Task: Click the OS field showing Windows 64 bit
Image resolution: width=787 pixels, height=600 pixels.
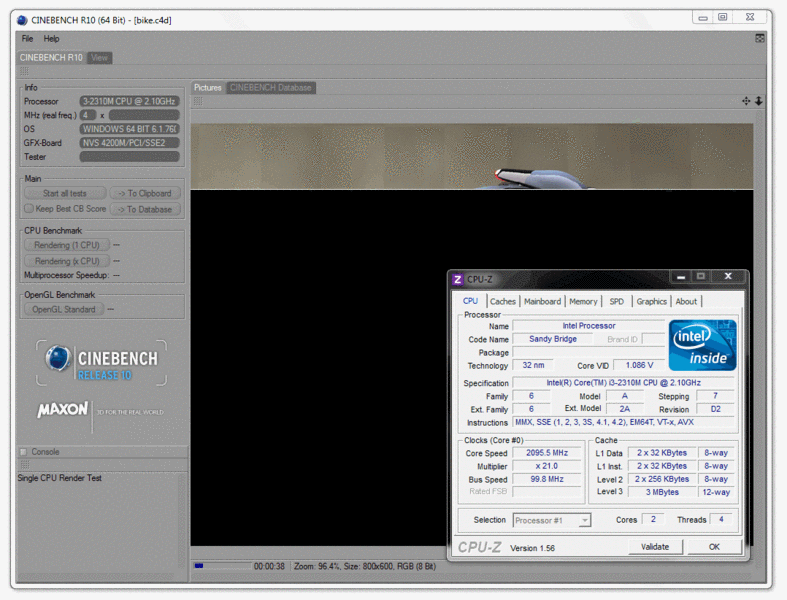Action: [129, 129]
